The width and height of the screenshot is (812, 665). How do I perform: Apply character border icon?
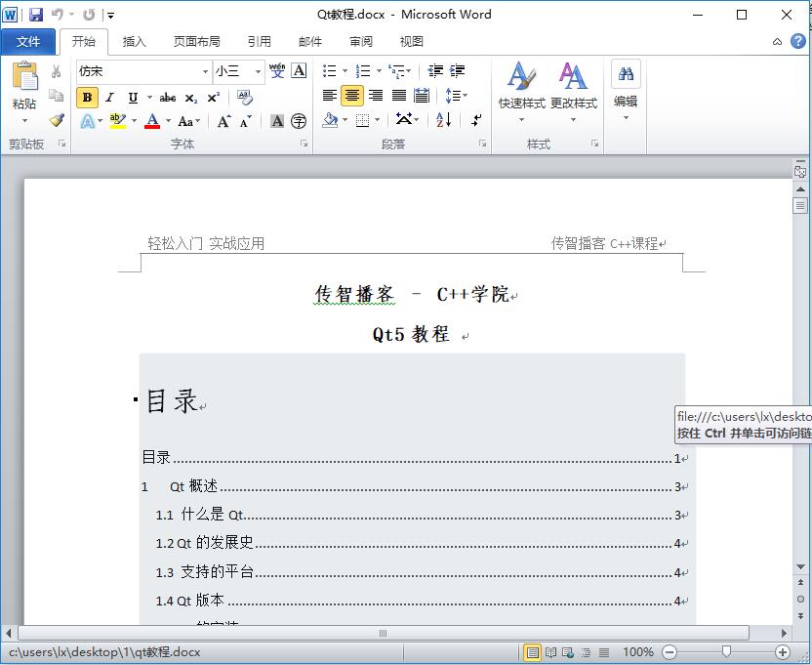point(299,70)
